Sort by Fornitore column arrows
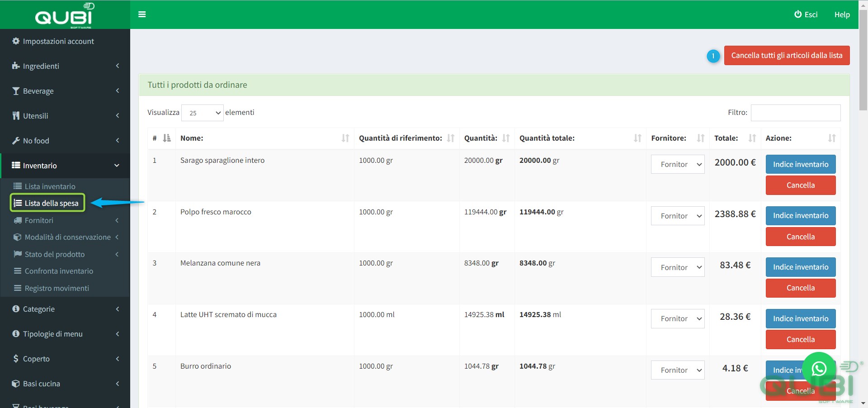This screenshot has height=408, width=868. coord(701,138)
